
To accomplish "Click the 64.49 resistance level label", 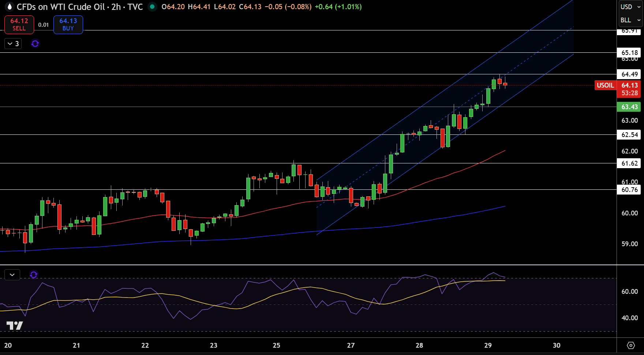I will (x=629, y=74).
